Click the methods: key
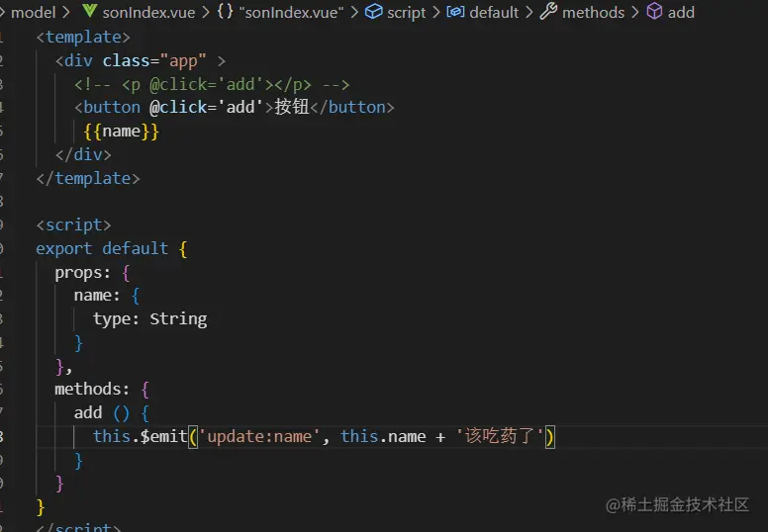The image size is (768, 532). 92,389
